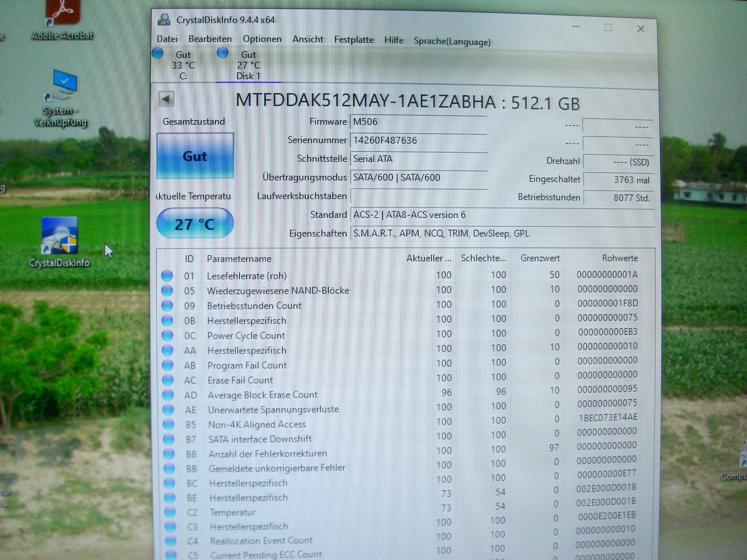
Task: Switch to the Disk 1 tab
Action: click(x=248, y=65)
